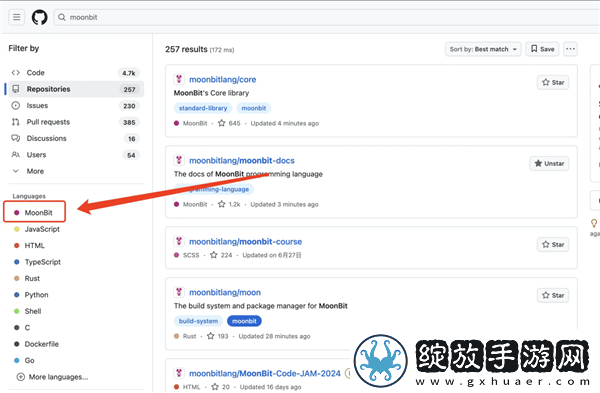Star the moonbitlang/moonbit-course repository
Viewport: 600px width, 393px height.
pyautogui.click(x=553, y=245)
